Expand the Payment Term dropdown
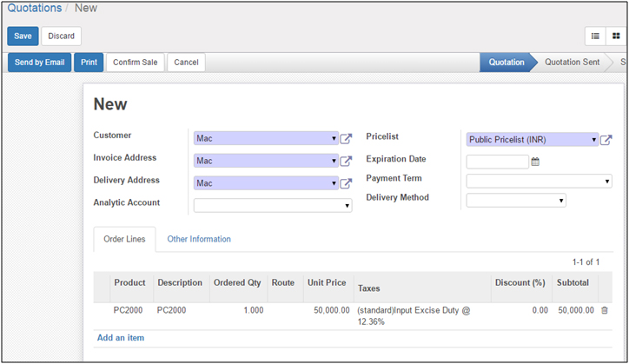Viewport: 629px width, 364px height. [607, 182]
